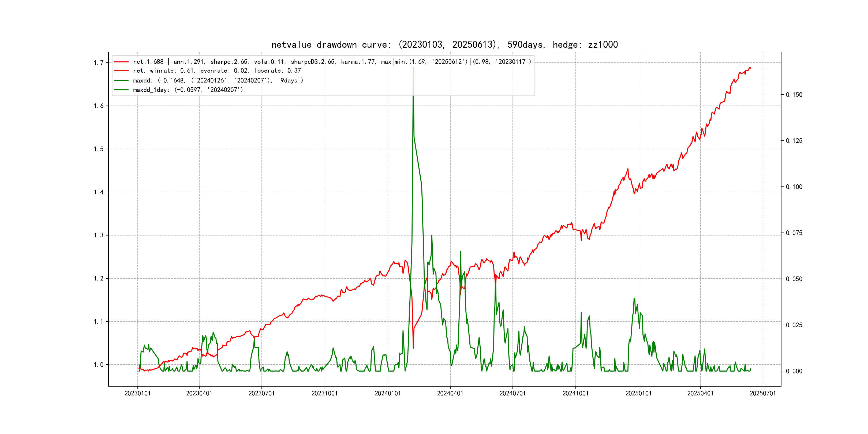Click the maxdd legend text
This screenshot has width=868, height=434.
[x=218, y=81]
